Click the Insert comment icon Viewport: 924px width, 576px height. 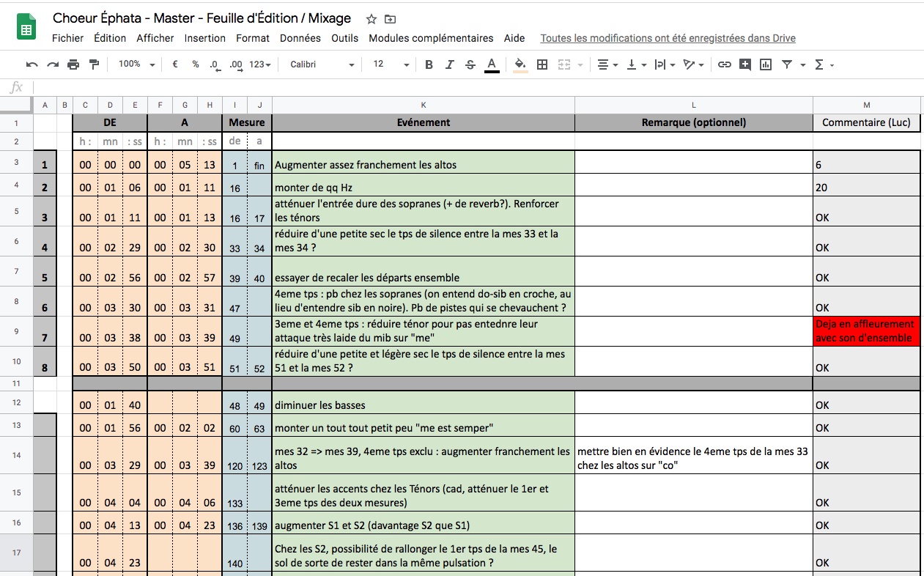click(x=745, y=64)
